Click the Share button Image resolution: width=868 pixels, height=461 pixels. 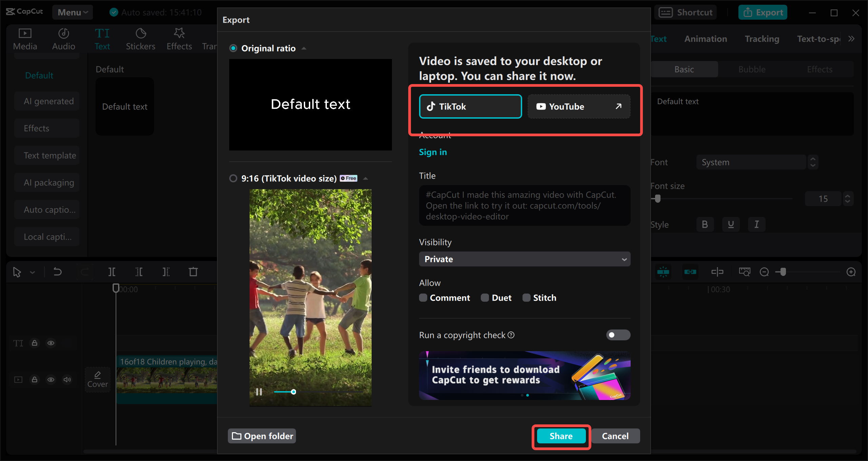(x=561, y=436)
